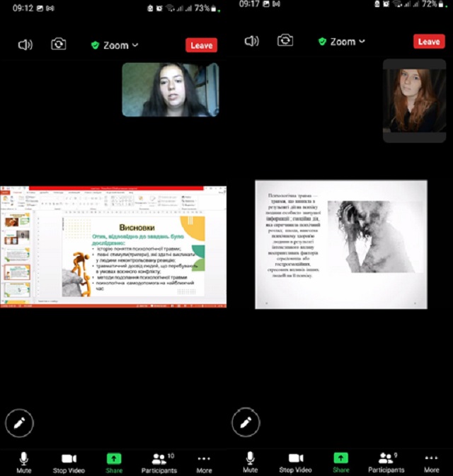Select dark-haired participant's video thumbnail
The image size is (453, 476).
[170, 89]
